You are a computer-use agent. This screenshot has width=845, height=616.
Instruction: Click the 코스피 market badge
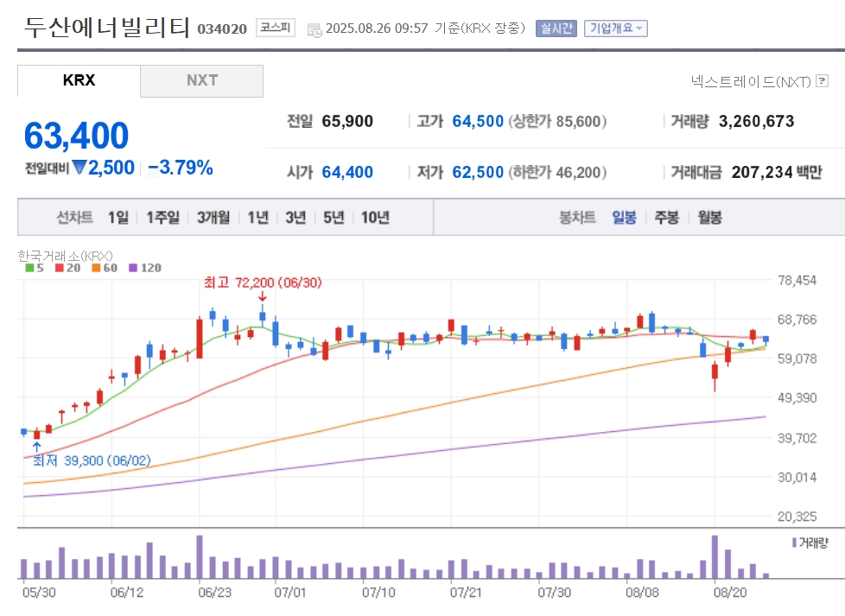pyautogui.click(x=276, y=28)
